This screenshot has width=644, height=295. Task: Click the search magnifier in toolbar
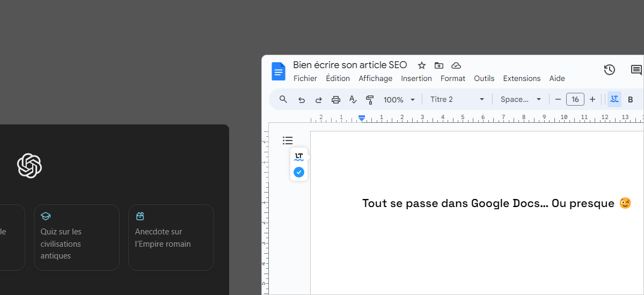[283, 99]
